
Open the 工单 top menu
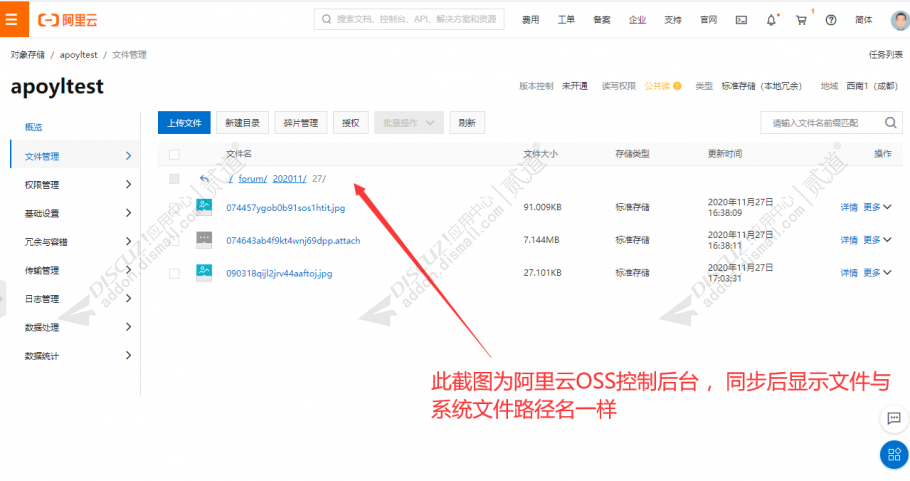pos(566,20)
